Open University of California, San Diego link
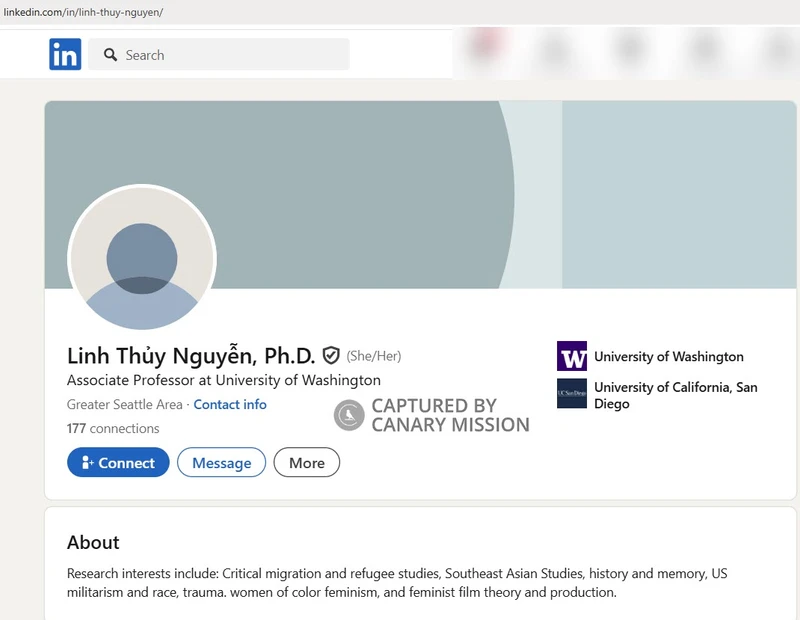800x620 pixels. (x=675, y=395)
